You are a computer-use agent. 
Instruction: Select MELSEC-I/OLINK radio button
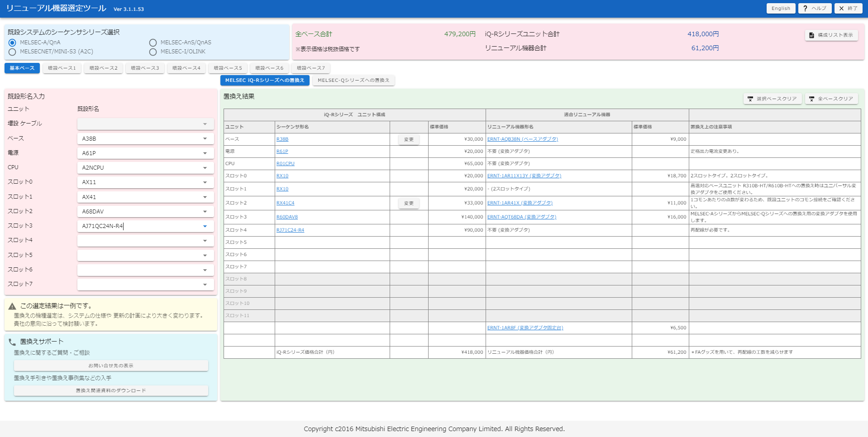click(x=153, y=52)
